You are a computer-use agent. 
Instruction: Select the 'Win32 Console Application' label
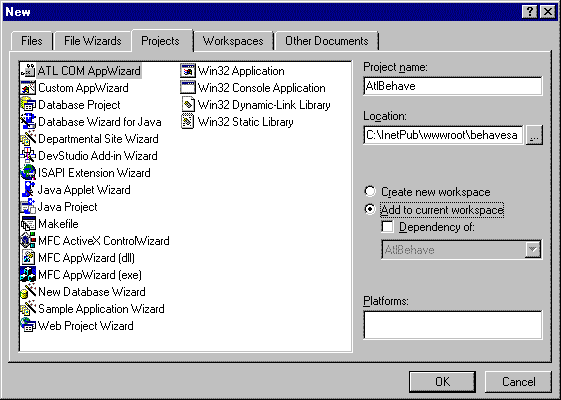(x=262, y=88)
